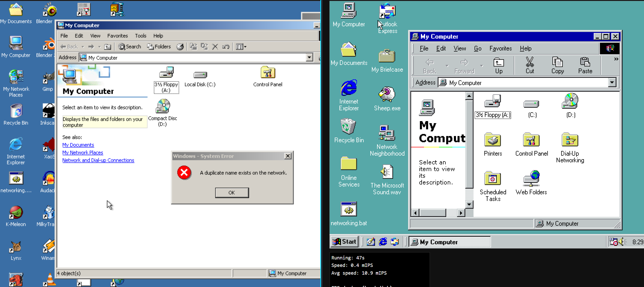Click OK in the System Error dialog
The image size is (644, 287).
pyautogui.click(x=232, y=192)
